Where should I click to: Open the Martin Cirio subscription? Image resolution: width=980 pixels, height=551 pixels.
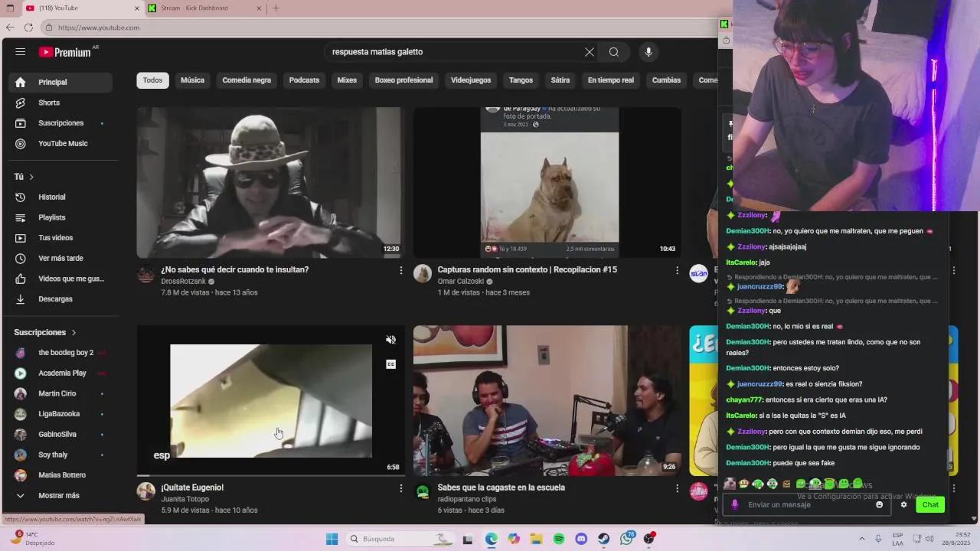[61, 393]
